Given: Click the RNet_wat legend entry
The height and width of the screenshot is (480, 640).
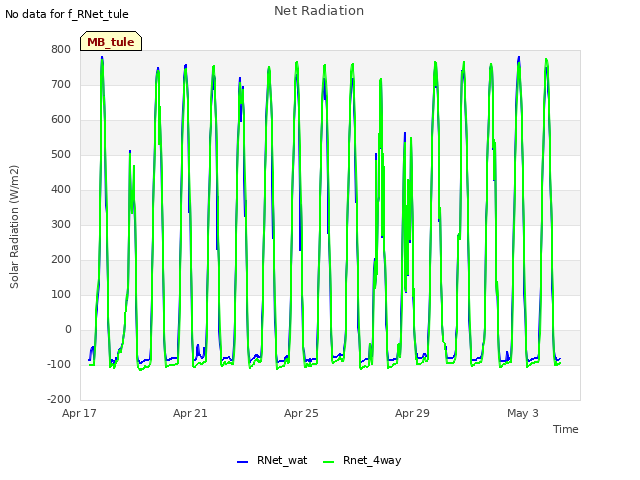Looking at the screenshot, I should (x=272, y=460).
